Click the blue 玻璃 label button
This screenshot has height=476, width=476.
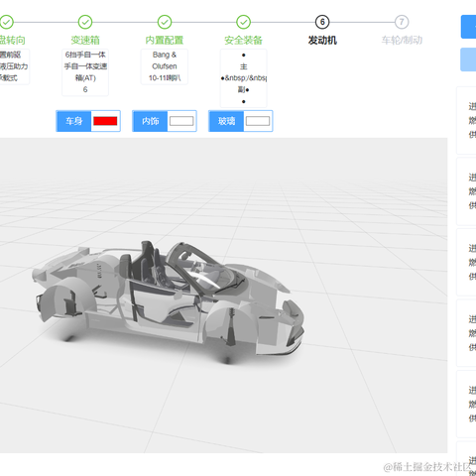tap(226, 121)
